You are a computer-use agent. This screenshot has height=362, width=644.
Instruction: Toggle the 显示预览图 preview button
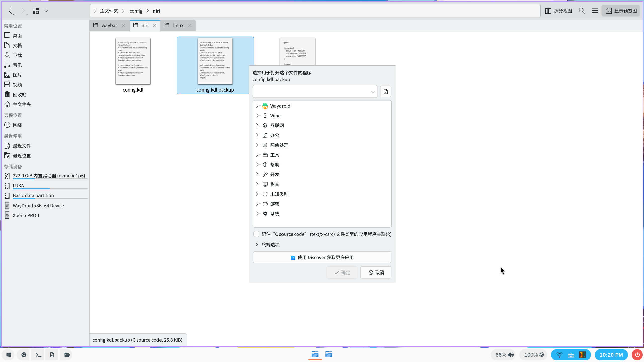pos(621,11)
